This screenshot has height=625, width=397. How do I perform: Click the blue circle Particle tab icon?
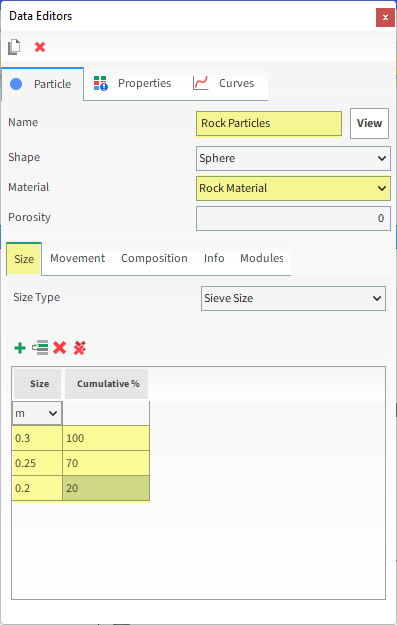[16, 84]
